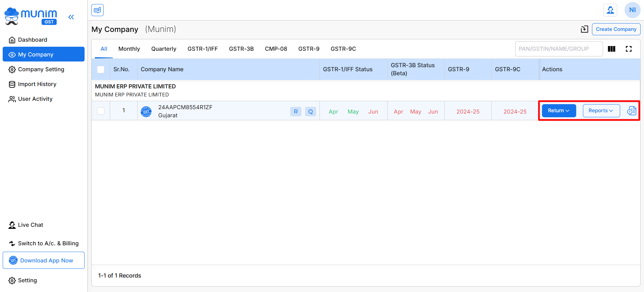Viewport: 644px width, 292px height.
Task: Switch to GSTR-9 tab
Action: (x=309, y=49)
